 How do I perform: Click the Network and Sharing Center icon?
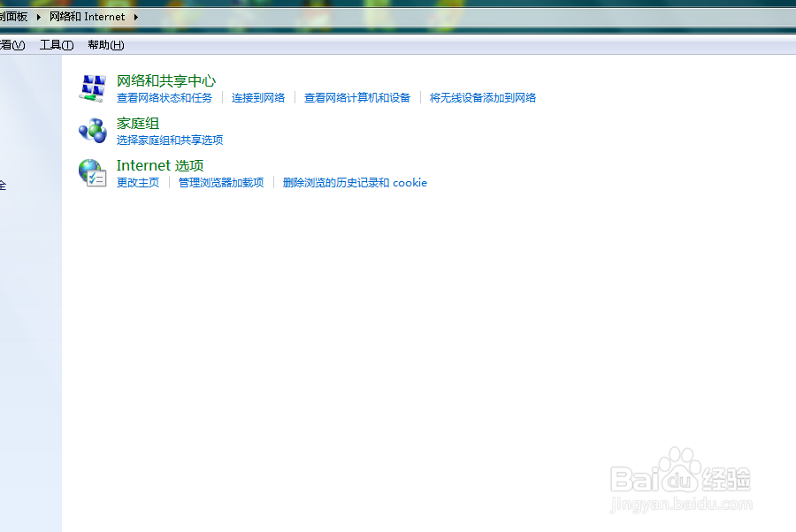point(92,87)
